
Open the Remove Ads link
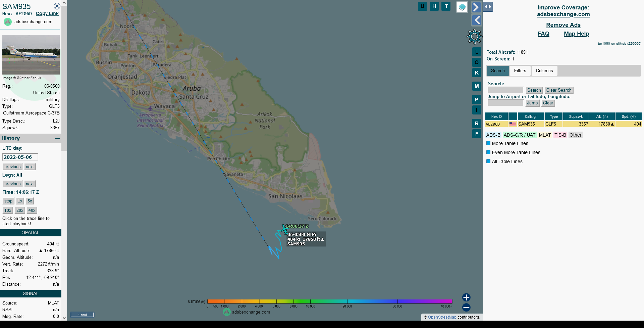pos(563,25)
